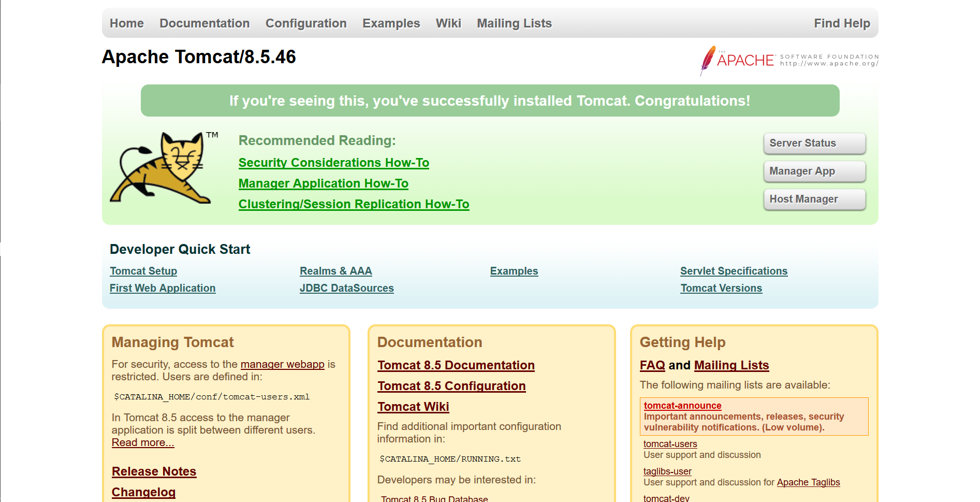980x502 pixels.
Task: Open Examples link under Developer Quick Start
Action: tap(514, 271)
